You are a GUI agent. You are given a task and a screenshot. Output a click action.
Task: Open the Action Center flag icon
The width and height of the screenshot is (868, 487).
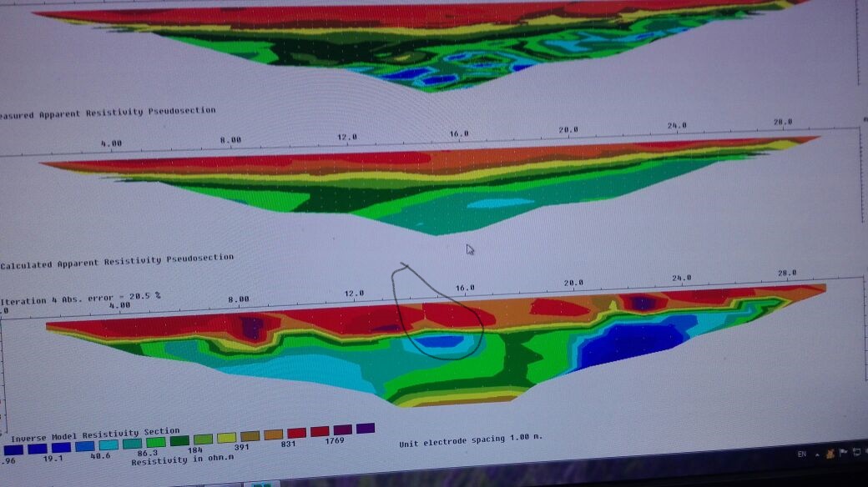pos(843,452)
